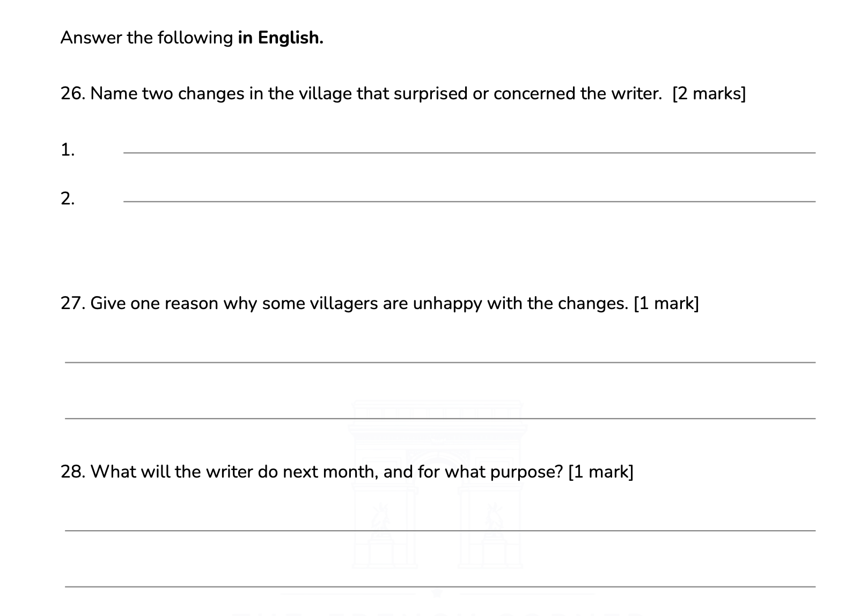
Task: Click the '2.' list number
Action: coord(68,199)
